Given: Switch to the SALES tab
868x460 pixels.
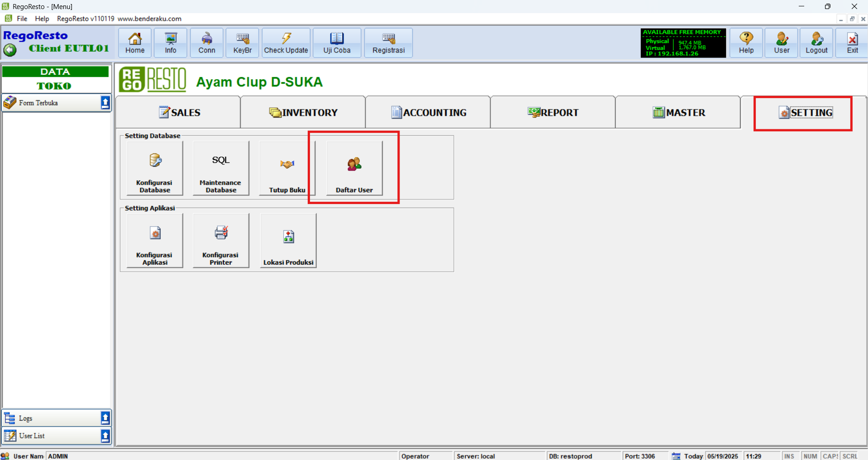Looking at the screenshot, I should pos(179,113).
